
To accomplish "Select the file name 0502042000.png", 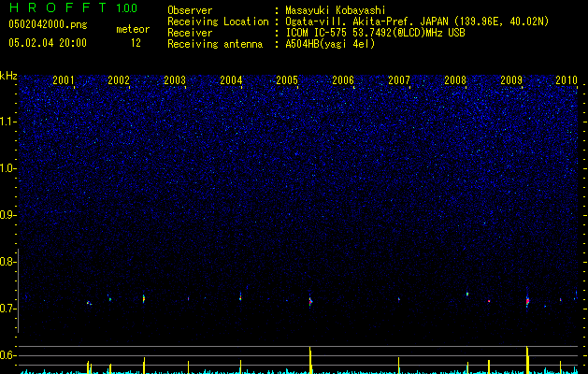I will tap(48, 24).
